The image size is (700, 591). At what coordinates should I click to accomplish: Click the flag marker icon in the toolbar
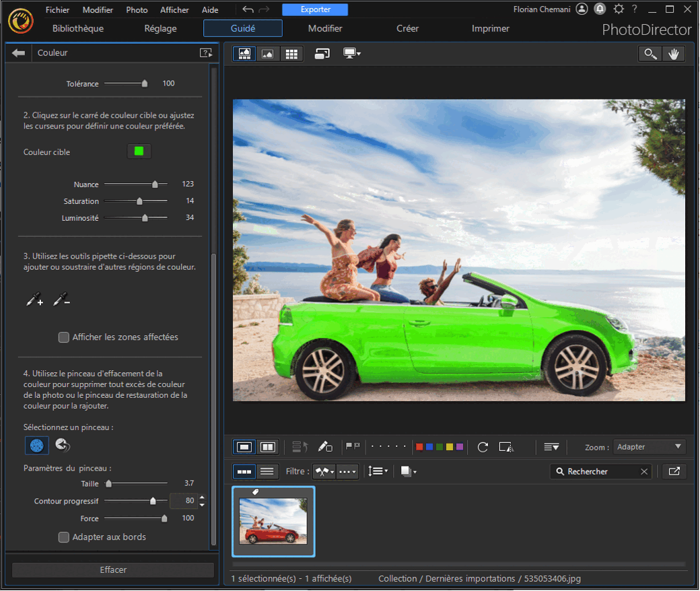point(352,446)
